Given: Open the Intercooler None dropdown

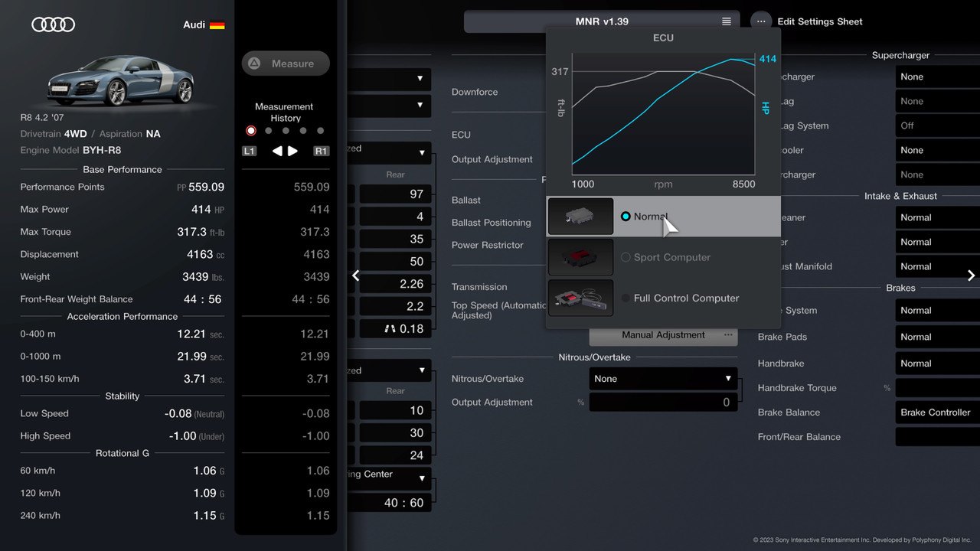Looking at the screenshot, I should [937, 150].
